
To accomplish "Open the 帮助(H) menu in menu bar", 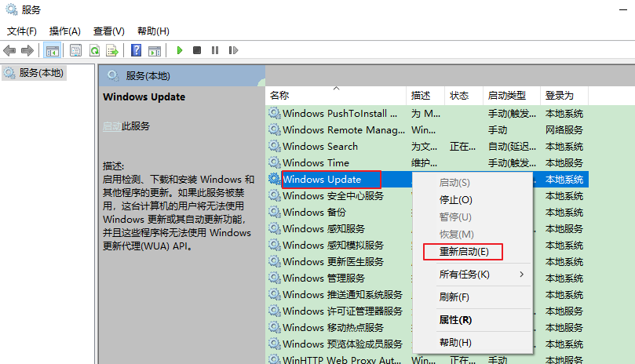I will pos(153,31).
